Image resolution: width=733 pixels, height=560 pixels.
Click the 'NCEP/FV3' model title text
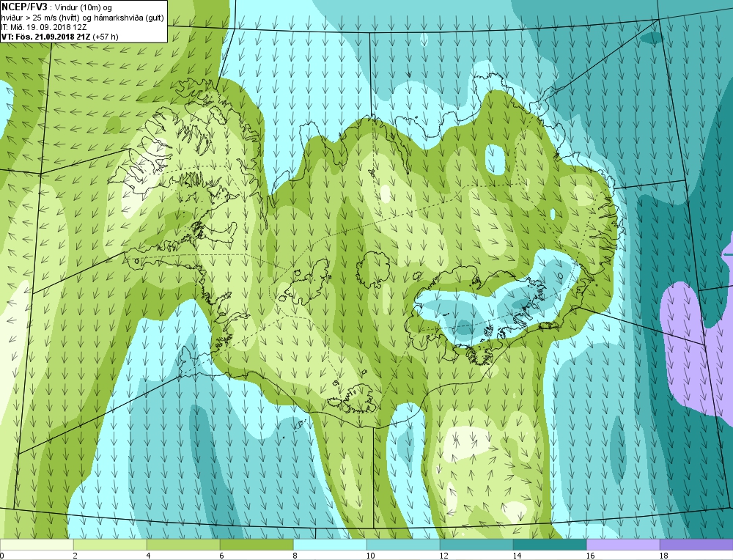[24, 7]
